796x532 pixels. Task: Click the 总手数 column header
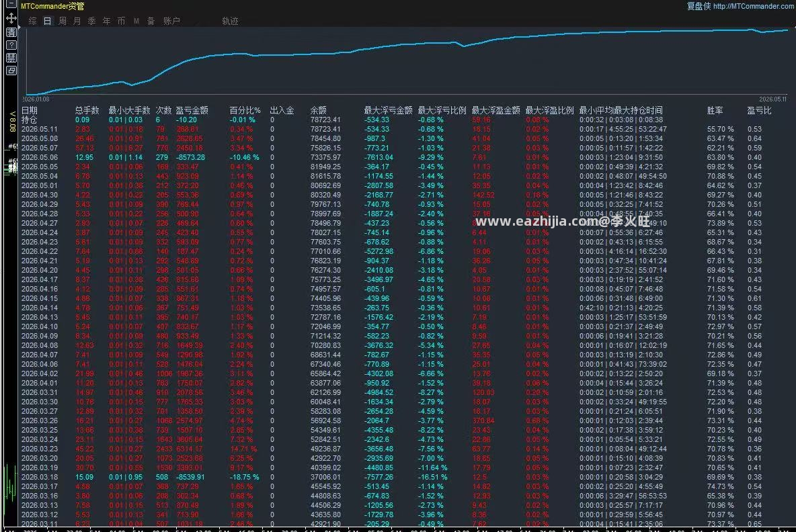click(x=87, y=110)
